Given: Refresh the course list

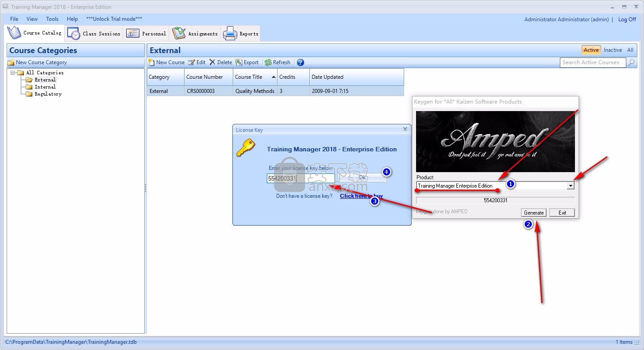Looking at the screenshot, I should click(278, 62).
